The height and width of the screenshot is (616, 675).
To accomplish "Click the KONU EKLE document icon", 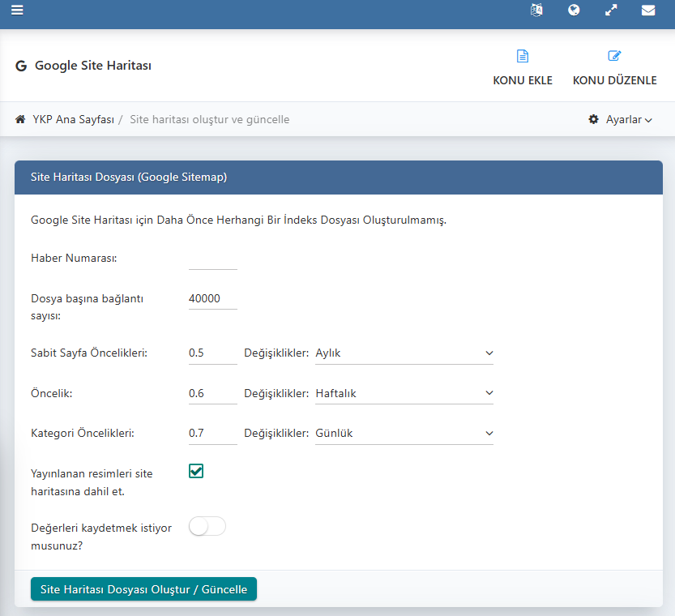I will [523, 57].
